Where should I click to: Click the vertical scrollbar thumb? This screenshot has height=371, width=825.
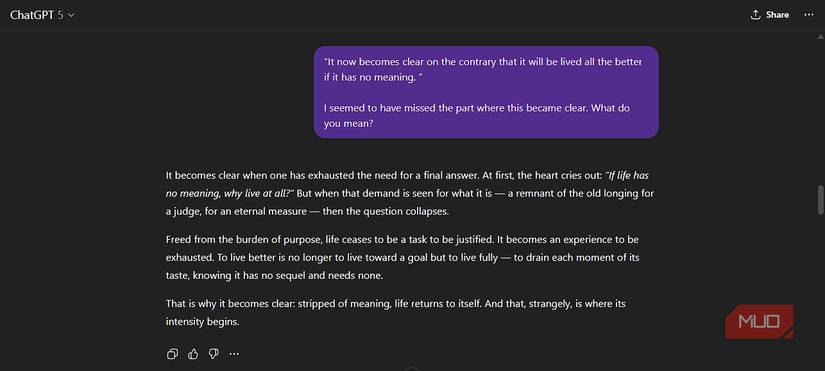(x=820, y=199)
